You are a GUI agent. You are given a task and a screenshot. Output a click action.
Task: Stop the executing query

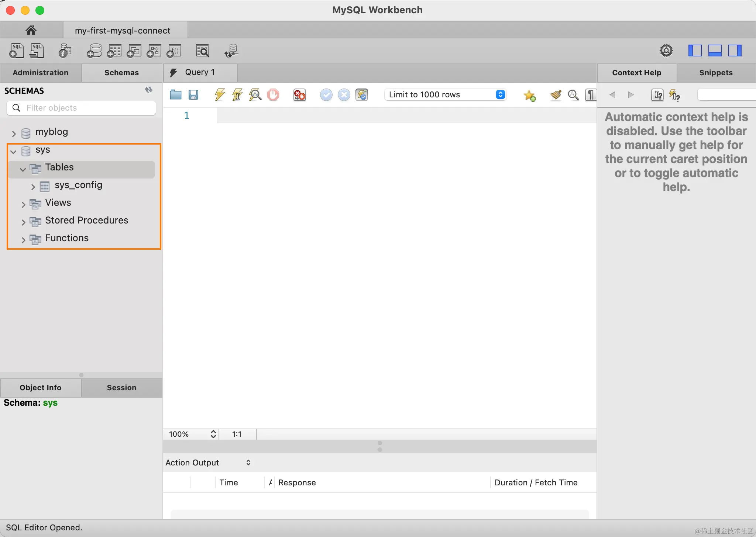(x=273, y=95)
